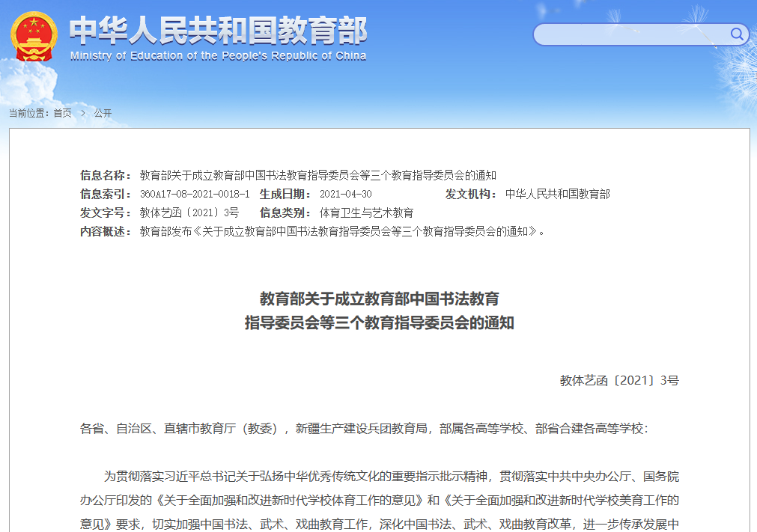Click the English ministry name subtitle
Screen dimensions: 757x532
(x=218, y=56)
